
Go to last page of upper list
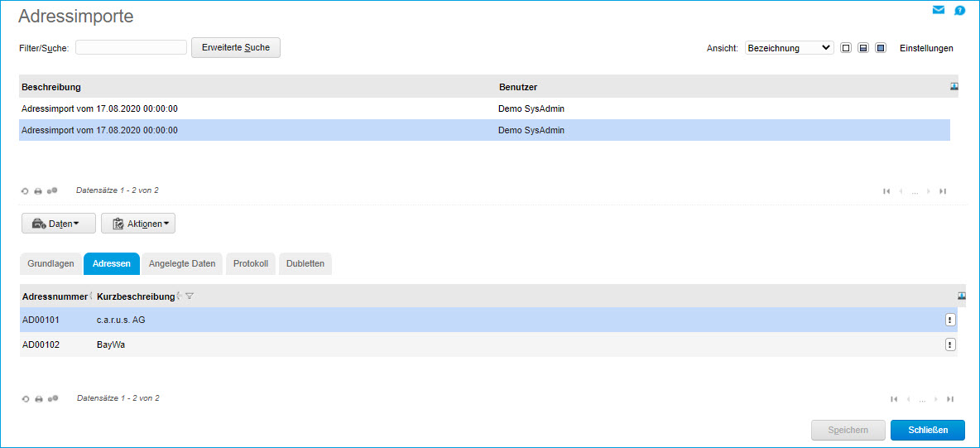coord(943,191)
